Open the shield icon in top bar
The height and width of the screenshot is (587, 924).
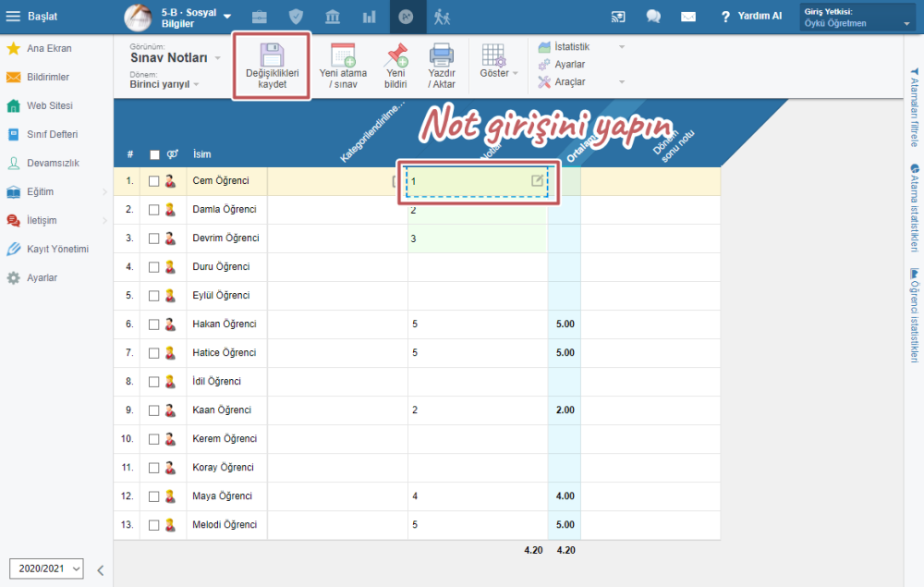[296, 17]
